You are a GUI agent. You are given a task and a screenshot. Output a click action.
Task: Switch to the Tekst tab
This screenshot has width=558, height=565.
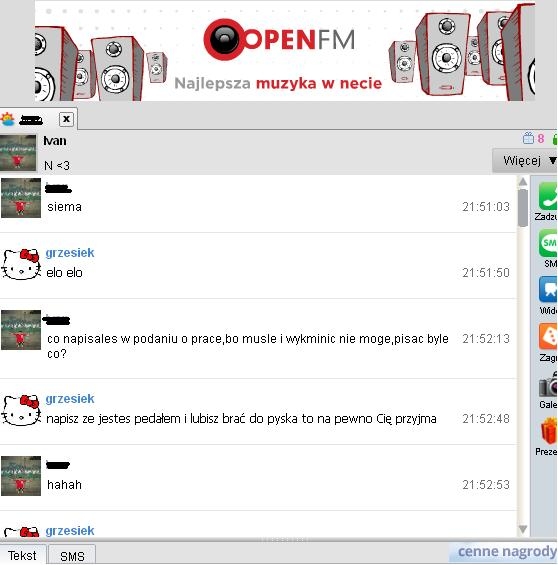(x=22, y=555)
